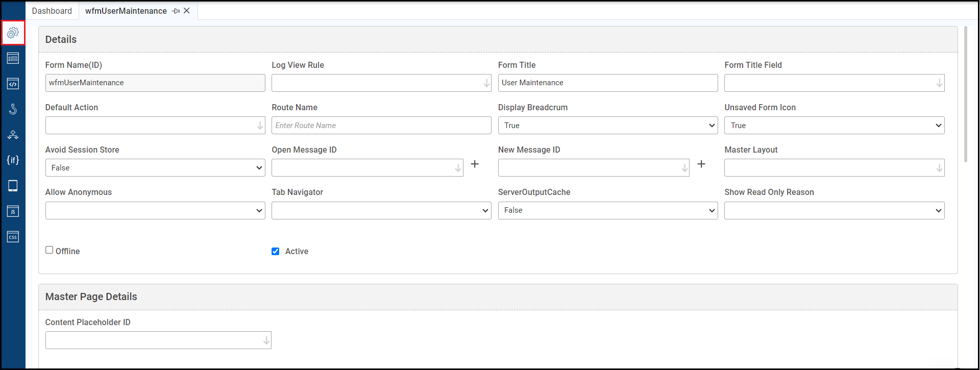Expand the Display Breadcrum dropdown
The width and height of the screenshot is (980, 370).
point(607,126)
